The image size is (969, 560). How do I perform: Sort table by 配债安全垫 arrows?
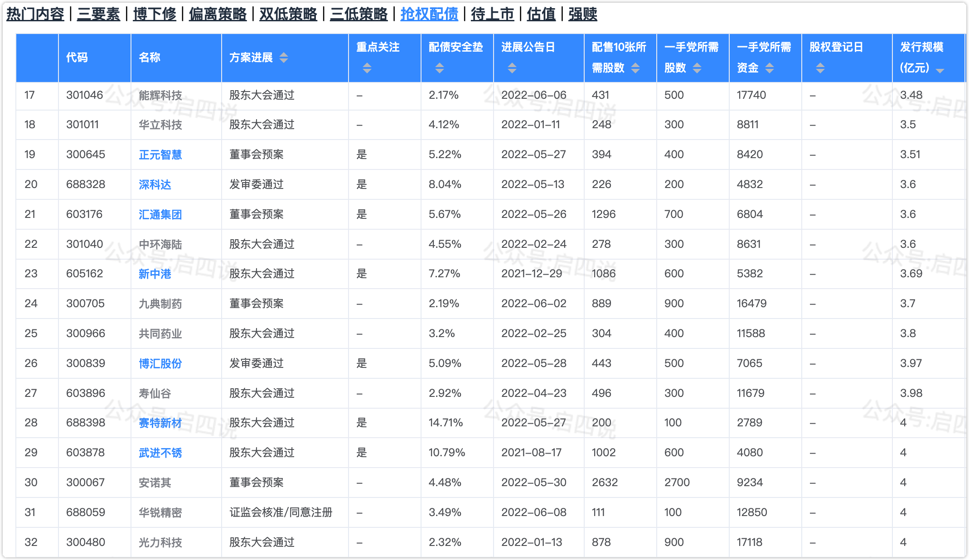(440, 68)
